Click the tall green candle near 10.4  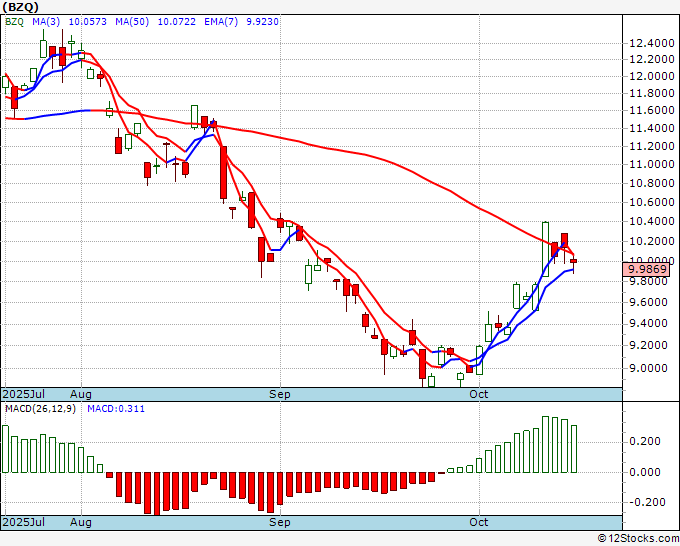coord(546,249)
